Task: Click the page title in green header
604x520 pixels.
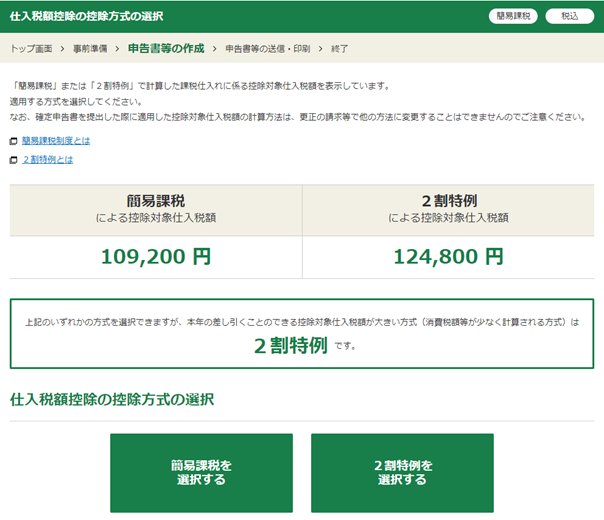Action: (87, 16)
